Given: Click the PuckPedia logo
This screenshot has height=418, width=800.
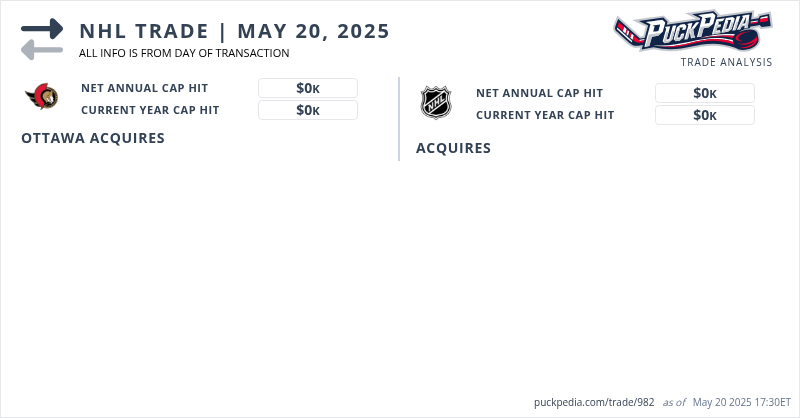Looking at the screenshot, I should coord(692,30).
